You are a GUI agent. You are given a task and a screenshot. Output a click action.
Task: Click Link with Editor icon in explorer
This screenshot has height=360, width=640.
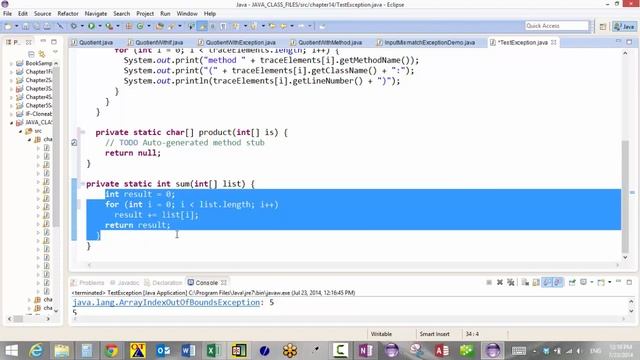click(x=42, y=54)
